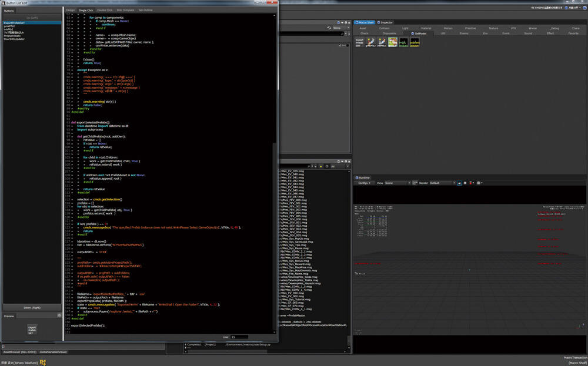The height and width of the screenshot is (366, 588).
Task: Switch to the Double Click tab
Action: tap(105, 10)
